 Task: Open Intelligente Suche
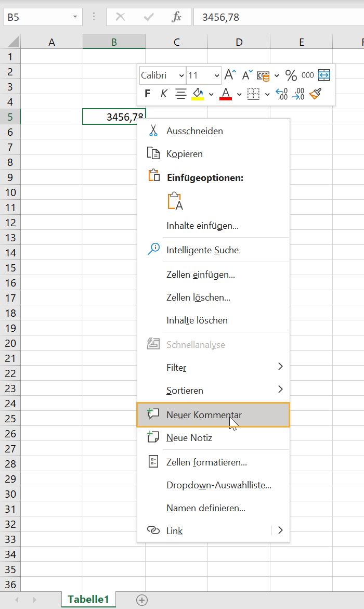tap(213, 250)
